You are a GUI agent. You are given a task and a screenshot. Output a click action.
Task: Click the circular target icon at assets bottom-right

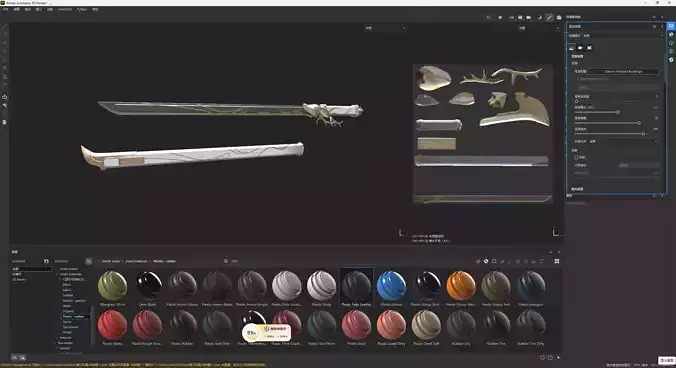pos(542,357)
